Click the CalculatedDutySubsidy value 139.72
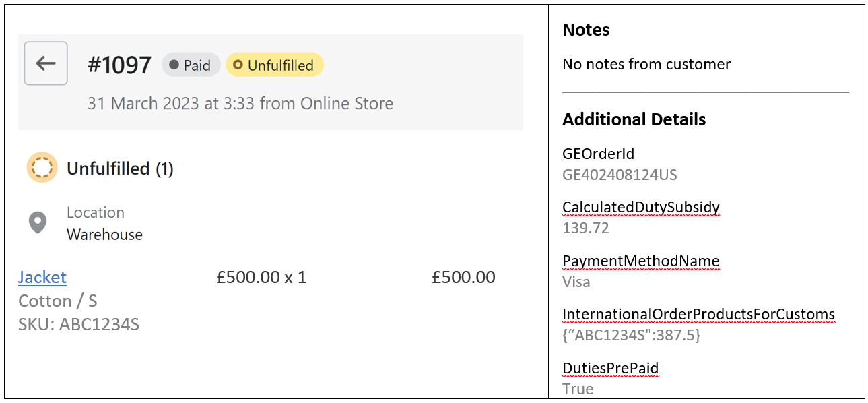 click(x=586, y=228)
